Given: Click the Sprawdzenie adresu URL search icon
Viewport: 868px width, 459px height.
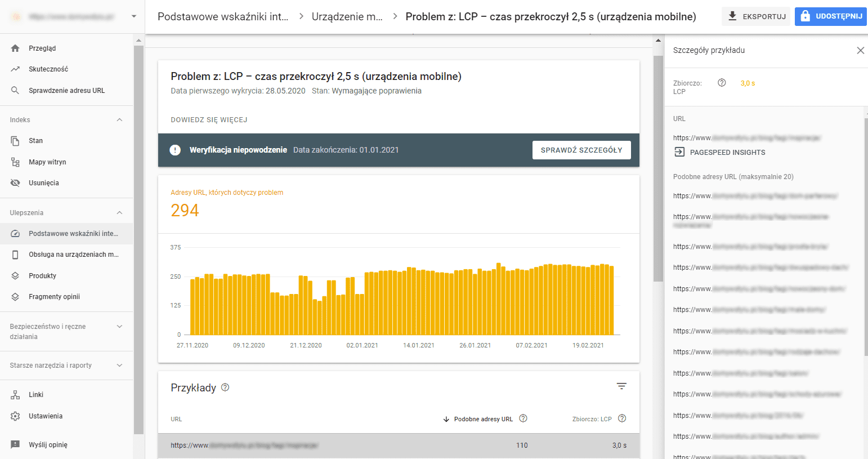Looking at the screenshot, I should pos(15,90).
